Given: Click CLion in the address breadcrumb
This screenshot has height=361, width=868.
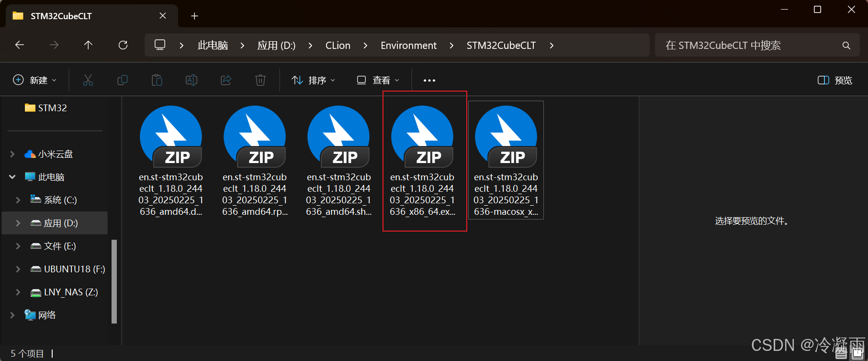Looking at the screenshot, I should [338, 46].
